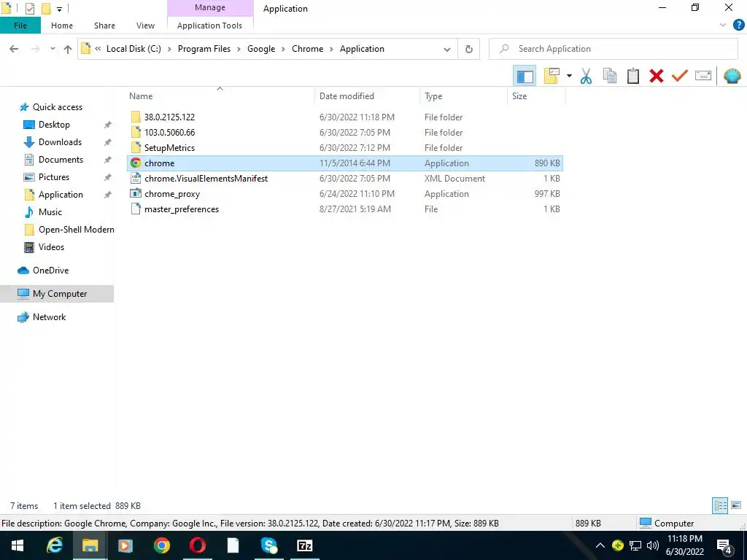
Task: Open Help with the blue question mark
Action: point(738,26)
